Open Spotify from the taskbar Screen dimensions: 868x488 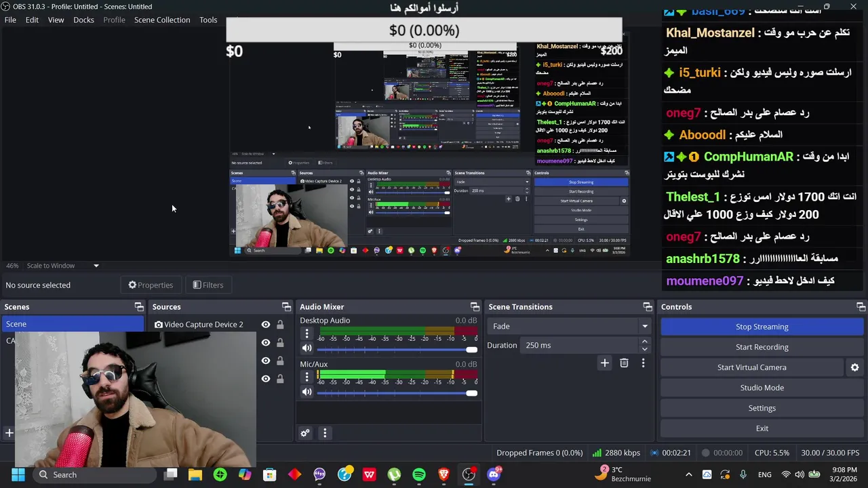419,474
